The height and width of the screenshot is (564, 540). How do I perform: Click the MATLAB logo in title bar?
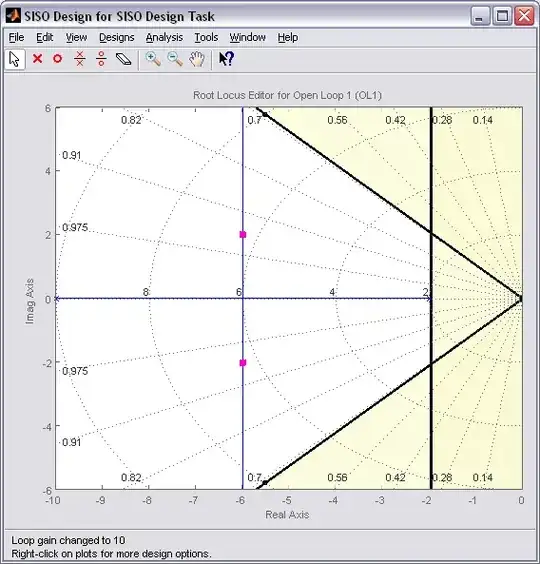[13, 16]
